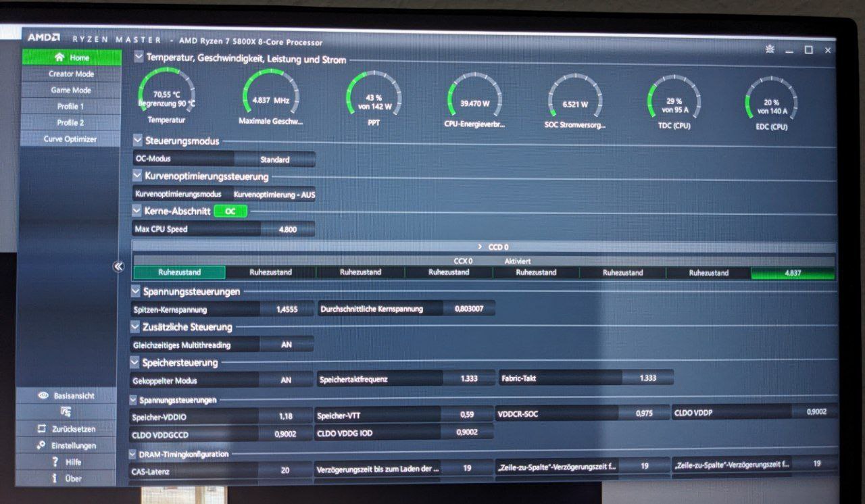The width and height of the screenshot is (865, 504).
Task: Open Hilfe
Action: point(66,462)
